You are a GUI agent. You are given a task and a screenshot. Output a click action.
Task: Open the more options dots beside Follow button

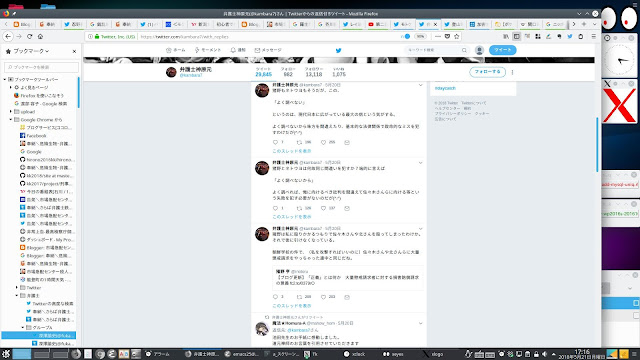click(512, 72)
